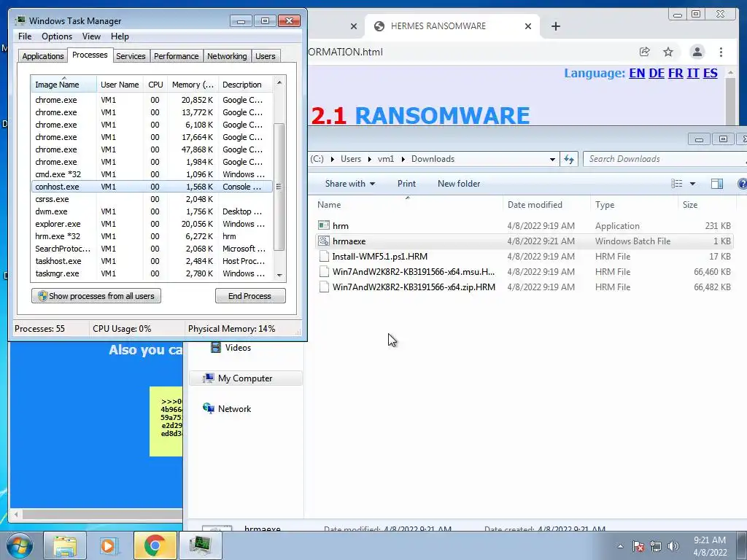Viewport: 747px width, 560px height.
Task: Open Windows Explorer from the taskbar
Action: 65,545
